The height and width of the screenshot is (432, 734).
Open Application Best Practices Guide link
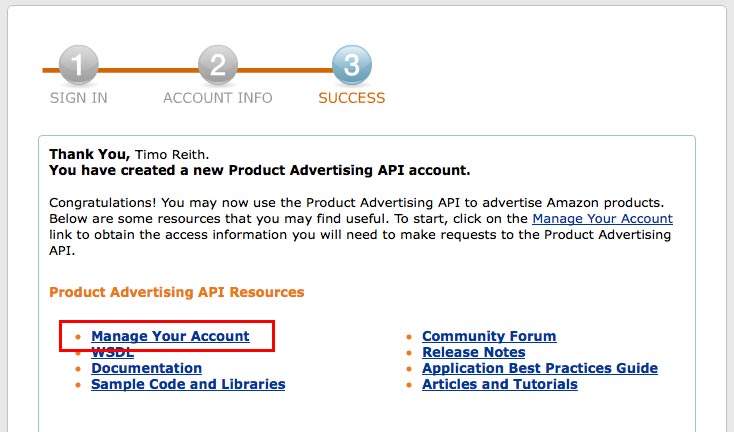(x=540, y=368)
